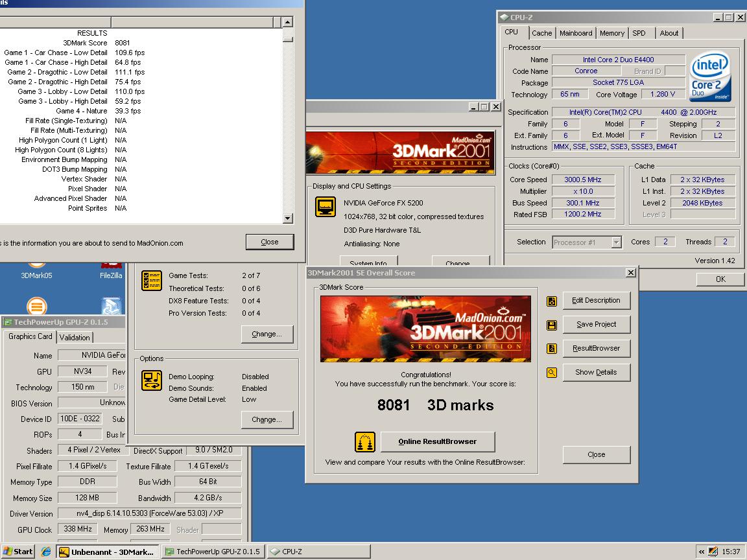Click Change under Game Tests
Screen dimensions: 747x560
click(267, 334)
